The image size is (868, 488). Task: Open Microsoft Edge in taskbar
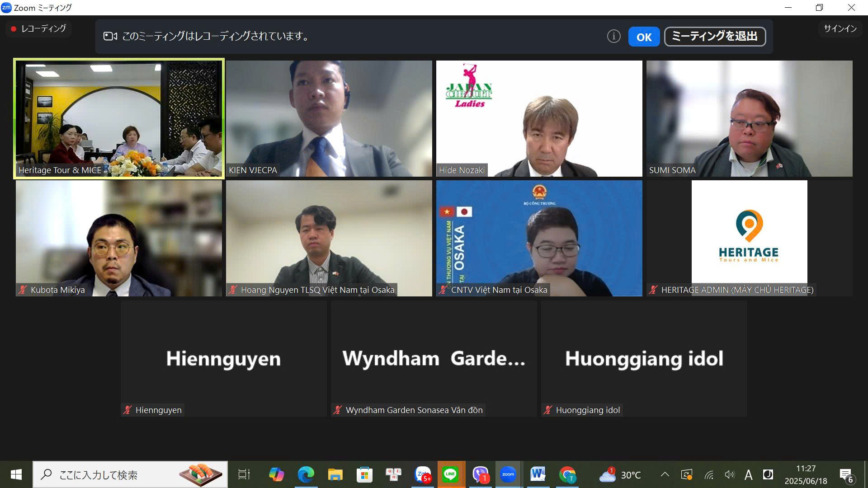coord(306,474)
